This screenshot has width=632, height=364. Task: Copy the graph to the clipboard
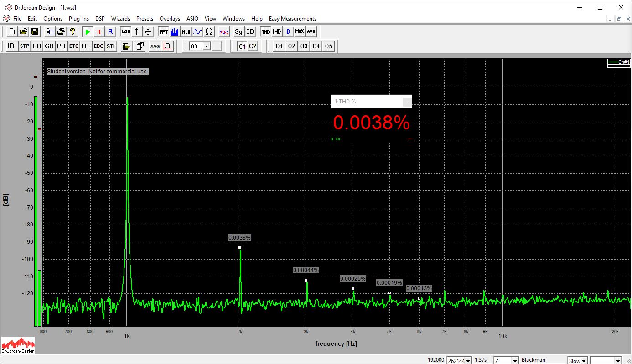pos(50,32)
